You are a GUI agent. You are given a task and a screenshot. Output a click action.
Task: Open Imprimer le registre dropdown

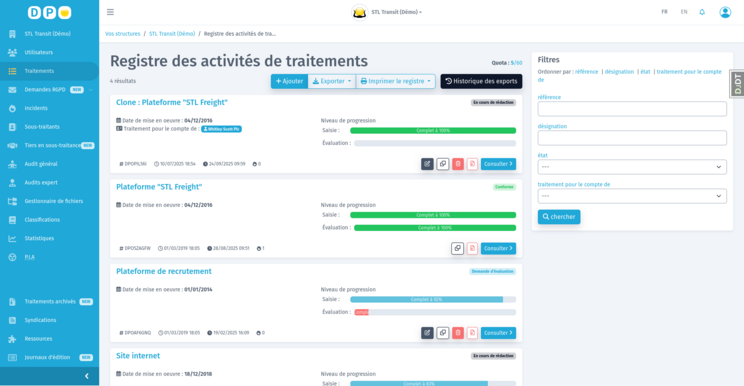point(396,81)
